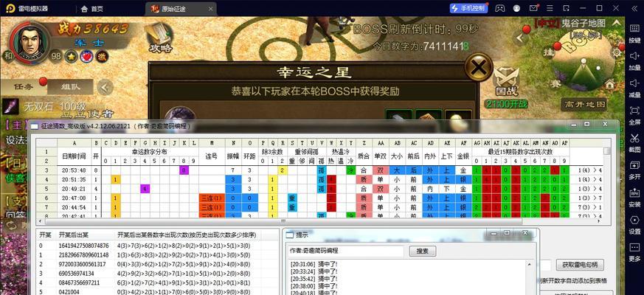Click the 20:47:08 time cell
Screen dimensions: 644x295
click(75, 198)
